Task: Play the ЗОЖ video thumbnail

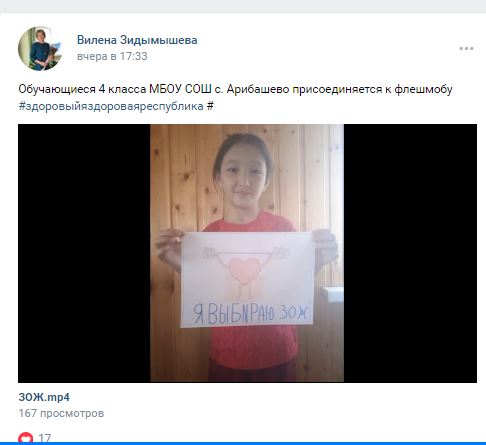Action: (247, 253)
